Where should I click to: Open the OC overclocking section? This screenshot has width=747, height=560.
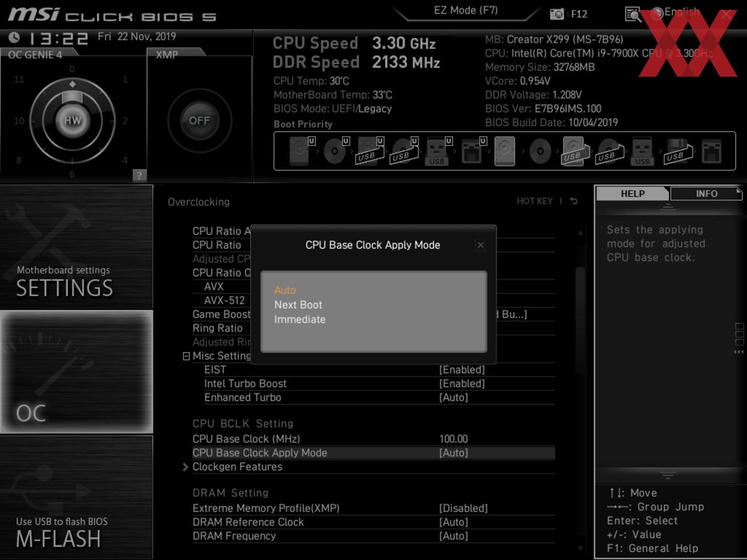(76, 372)
